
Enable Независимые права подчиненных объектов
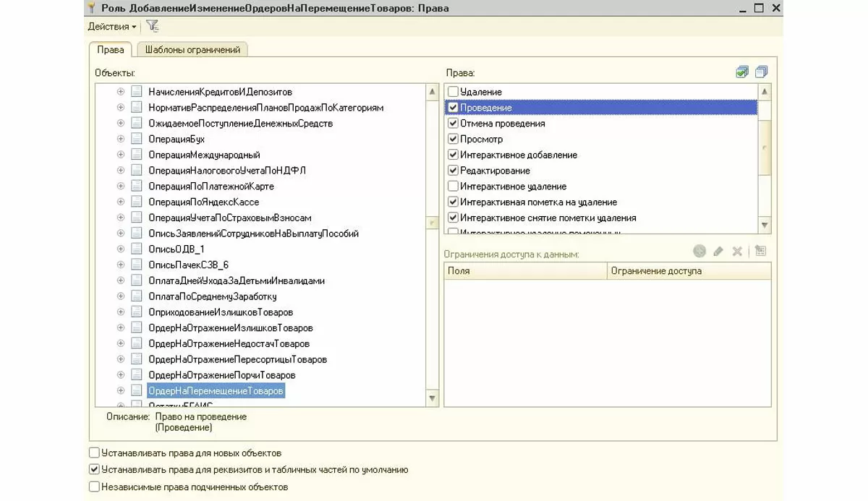[x=94, y=487]
